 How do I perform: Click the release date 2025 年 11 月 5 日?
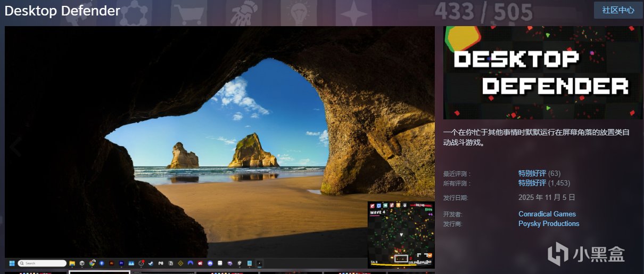[547, 197]
